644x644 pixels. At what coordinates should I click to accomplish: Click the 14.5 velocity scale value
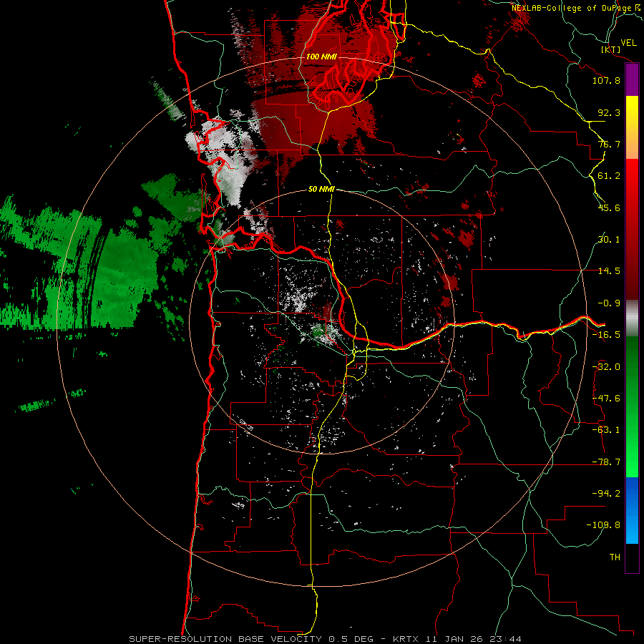click(609, 271)
